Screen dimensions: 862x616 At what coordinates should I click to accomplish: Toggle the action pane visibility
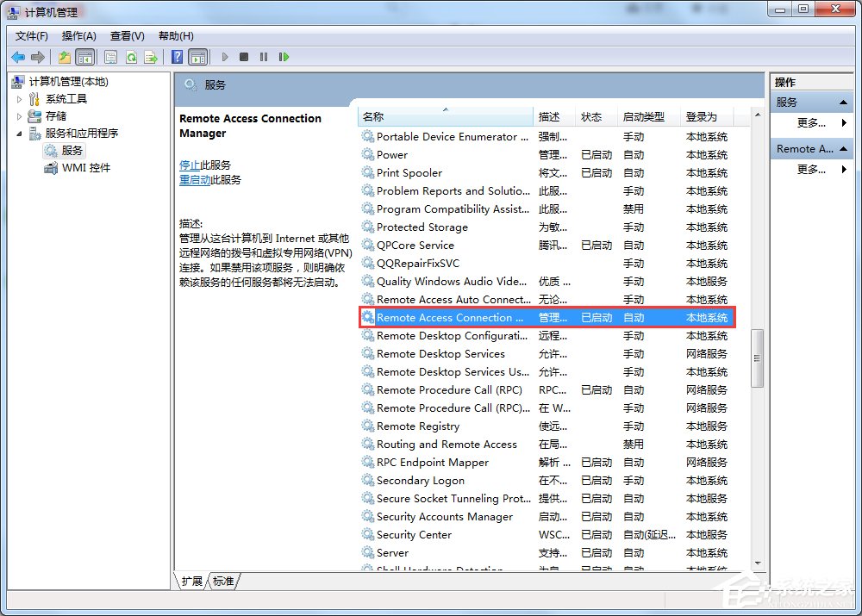point(199,57)
